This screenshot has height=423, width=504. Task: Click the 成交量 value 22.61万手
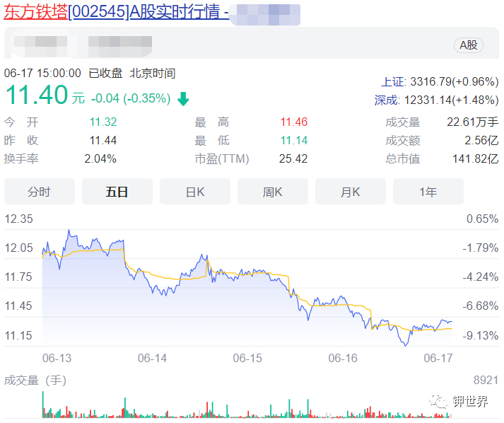472,122
